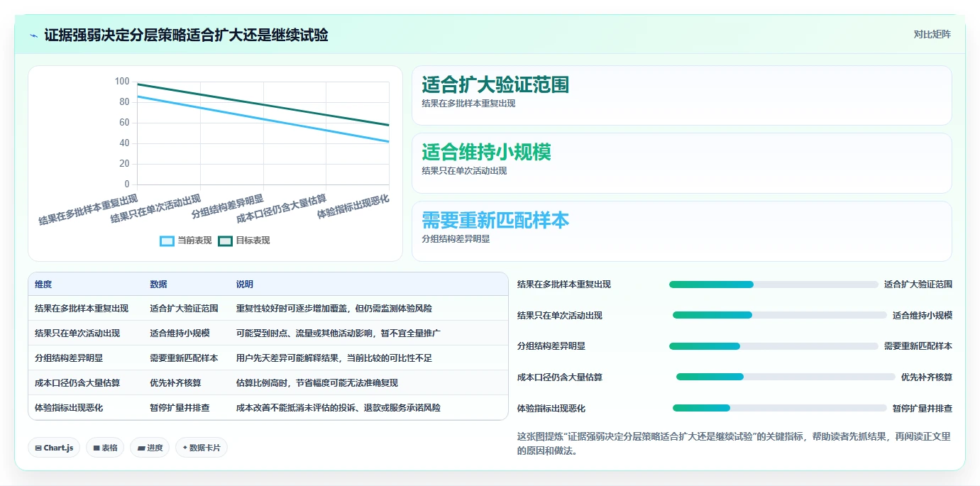Click the explanation starting 估算比例高时

point(317,383)
